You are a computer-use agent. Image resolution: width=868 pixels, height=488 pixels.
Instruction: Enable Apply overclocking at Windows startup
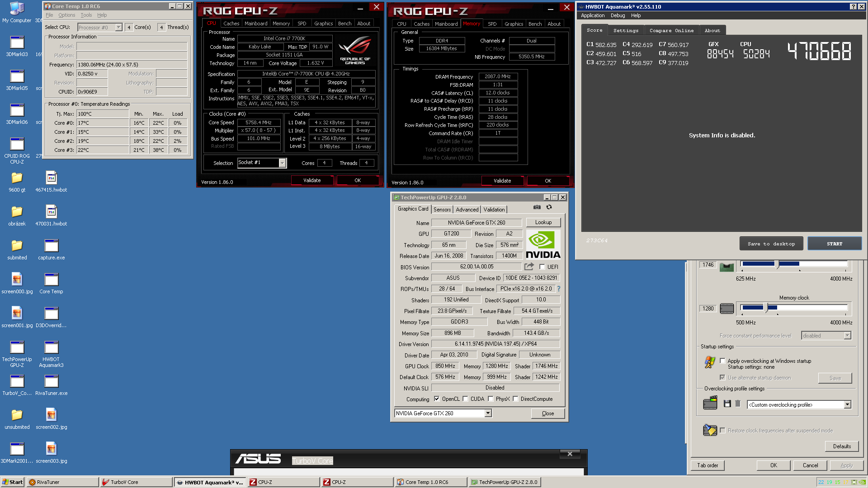click(x=722, y=361)
